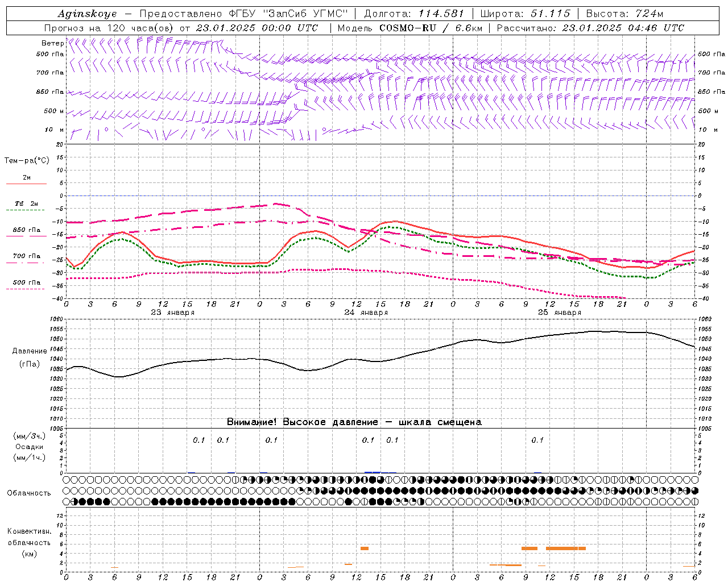Click the 0.1 precipitation value on 25 January
The image size is (728, 582).
click(537, 440)
